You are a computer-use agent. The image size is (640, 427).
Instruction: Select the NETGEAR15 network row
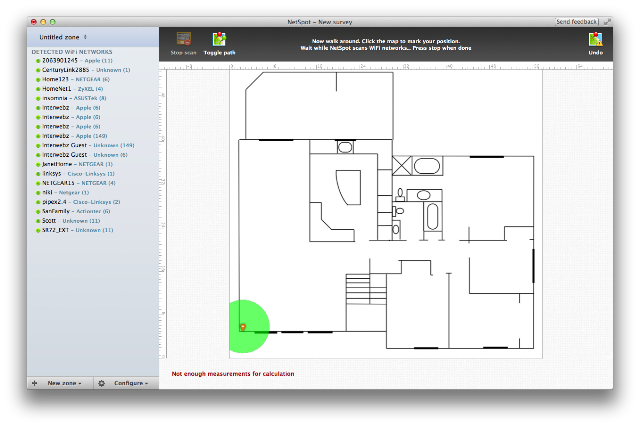click(x=93, y=183)
